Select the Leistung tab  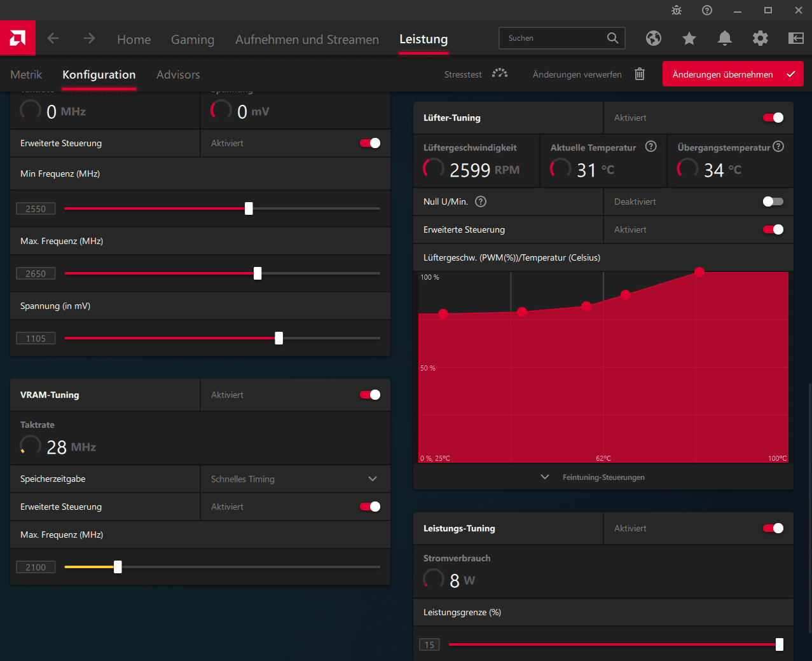[x=423, y=39]
